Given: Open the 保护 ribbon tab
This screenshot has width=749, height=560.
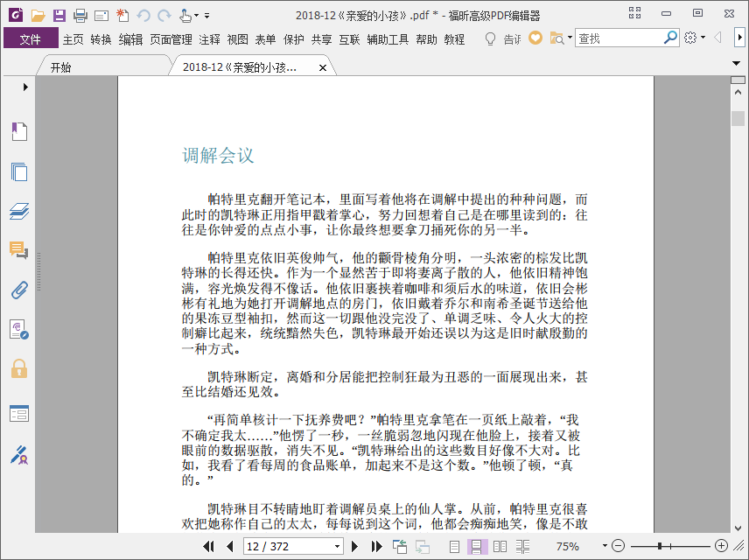Looking at the screenshot, I should (293, 39).
